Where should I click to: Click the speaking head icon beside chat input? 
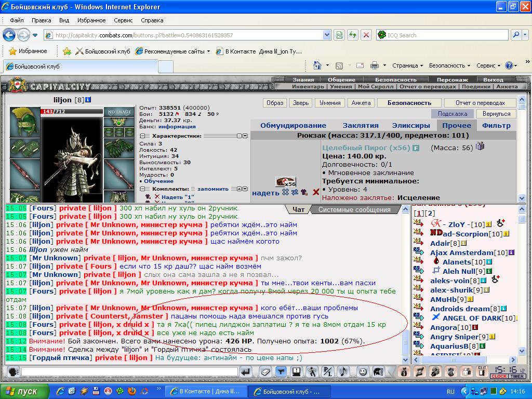(13, 372)
